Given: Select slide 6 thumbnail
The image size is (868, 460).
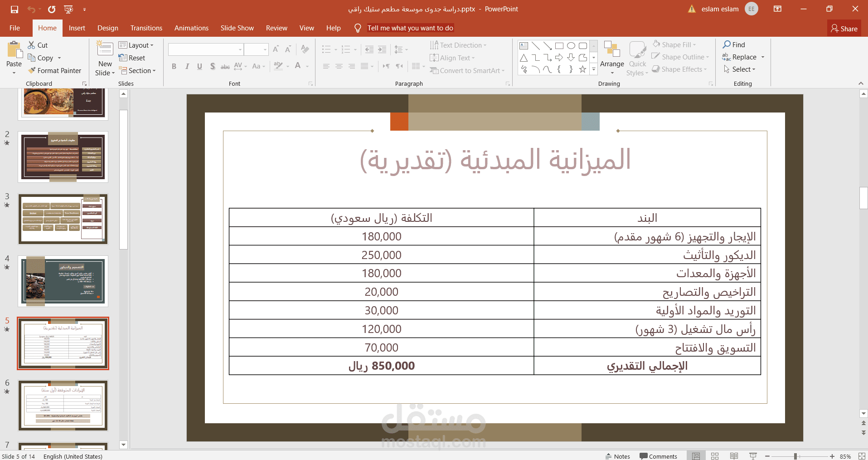Looking at the screenshot, I should (x=63, y=406).
